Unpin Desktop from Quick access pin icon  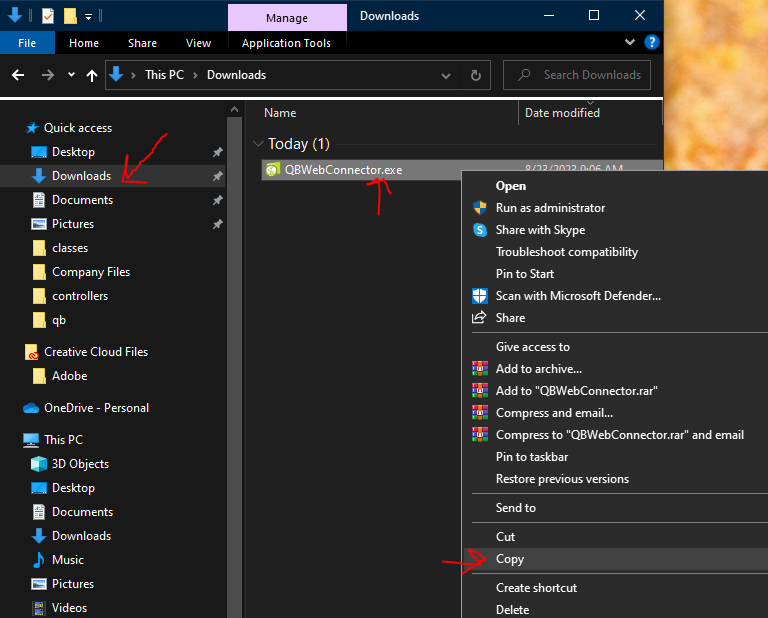pos(217,152)
